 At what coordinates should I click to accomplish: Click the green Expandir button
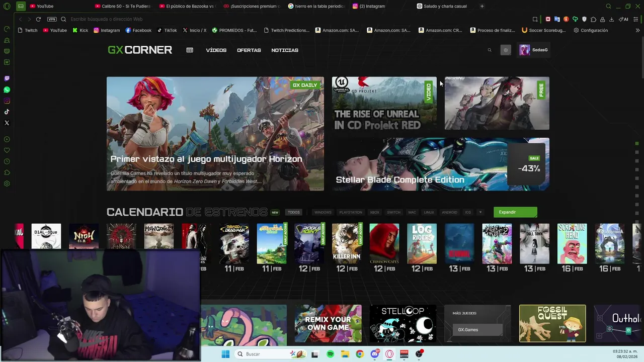click(x=515, y=212)
